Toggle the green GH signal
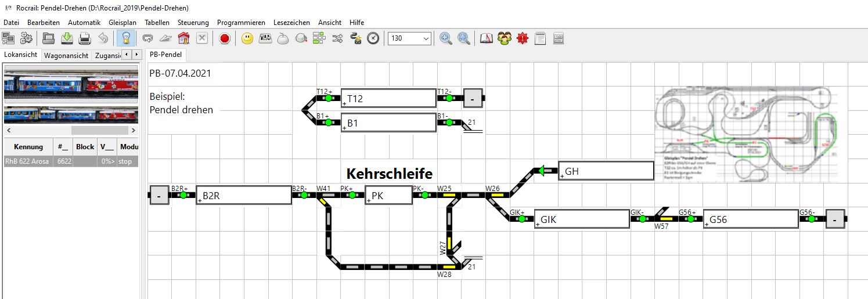The height and width of the screenshot is (299, 868). click(541, 171)
